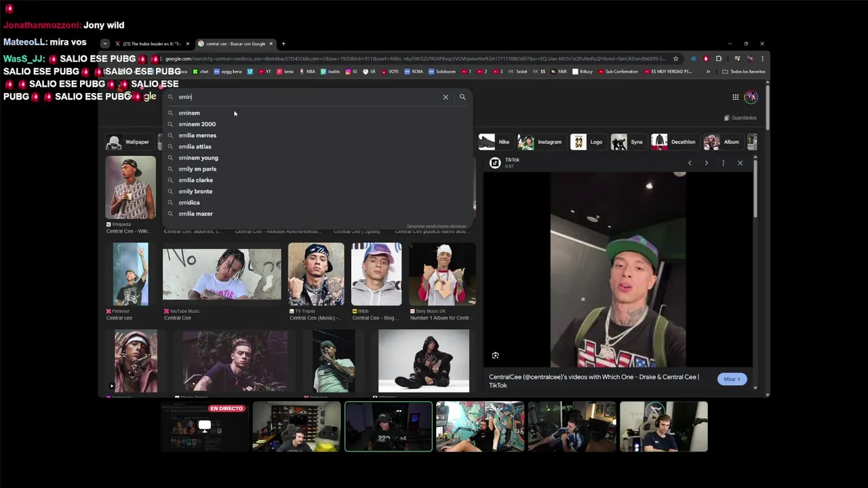Click the TikTok source logo icon
This screenshot has width=868, height=488.
tap(495, 163)
